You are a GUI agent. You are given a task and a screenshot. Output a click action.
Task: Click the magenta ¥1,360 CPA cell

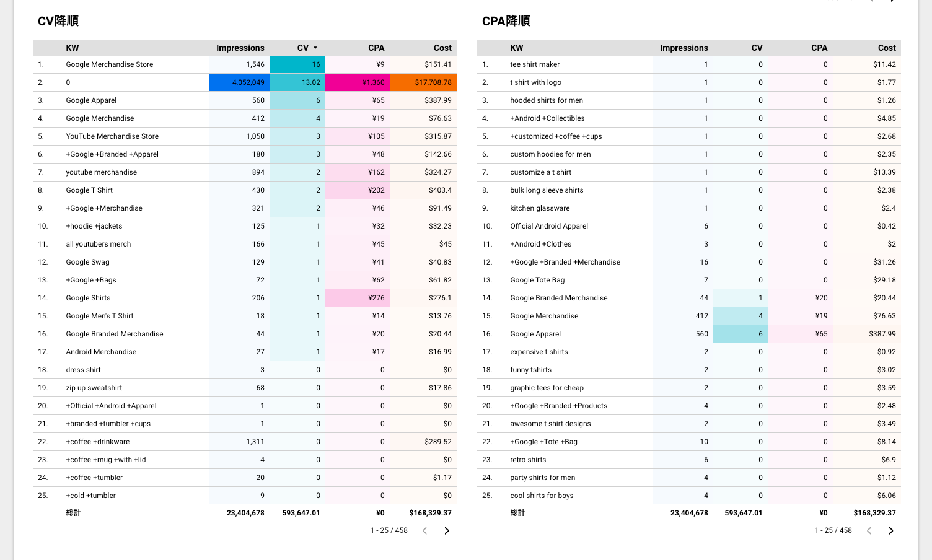358,82
